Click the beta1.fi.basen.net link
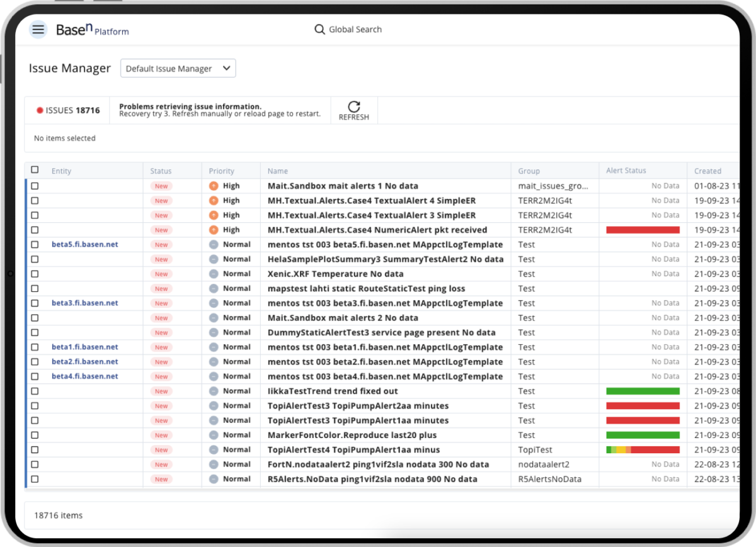This screenshot has height=547, width=756. coord(84,347)
